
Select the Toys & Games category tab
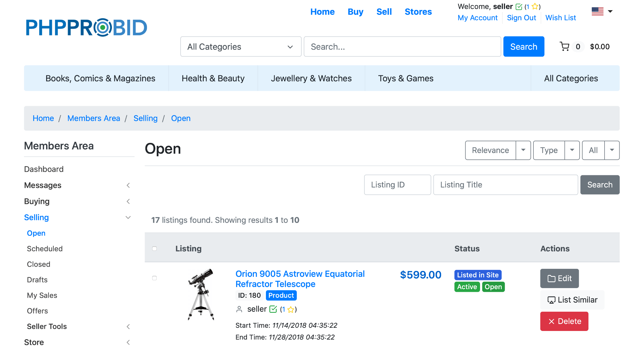(405, 78)
